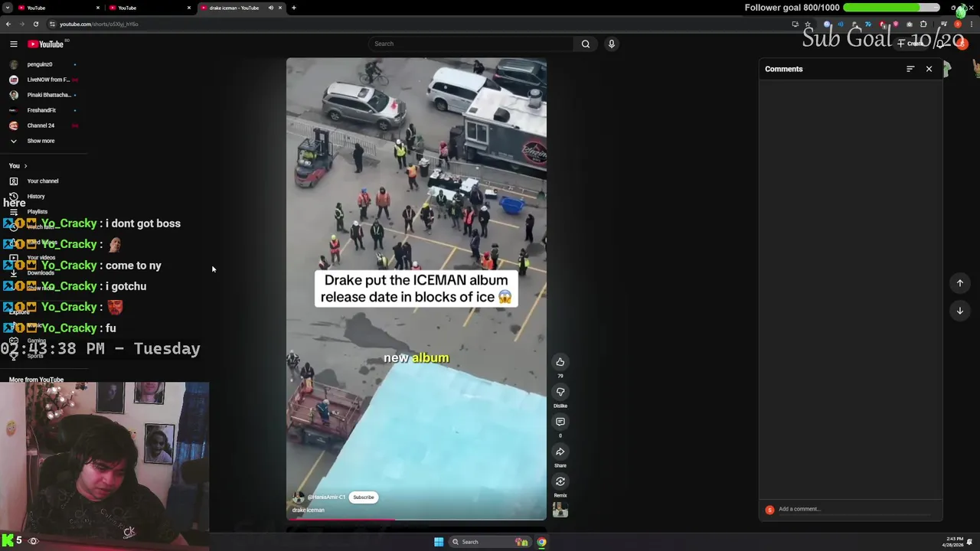Go to previous Short with up arrow
The image size is (980, 551).
tap(959, 283)
